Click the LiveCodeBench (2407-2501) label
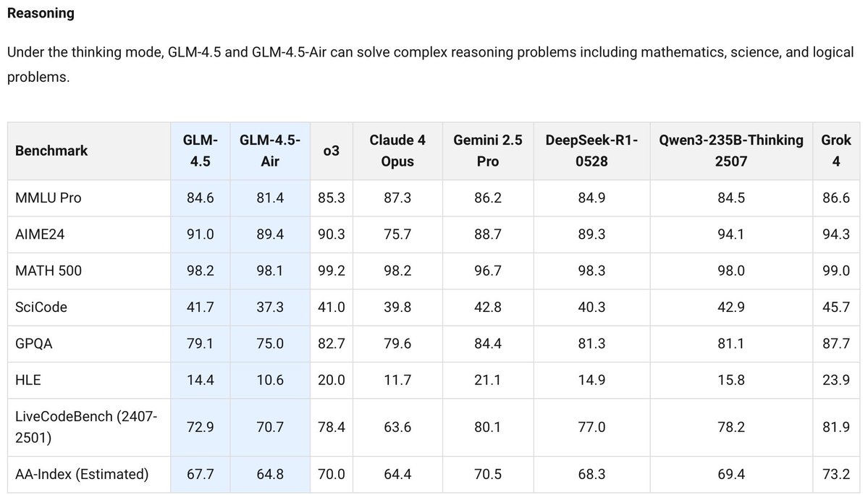Viewport: 868px width, 495px height. click(x=86, y=427)
